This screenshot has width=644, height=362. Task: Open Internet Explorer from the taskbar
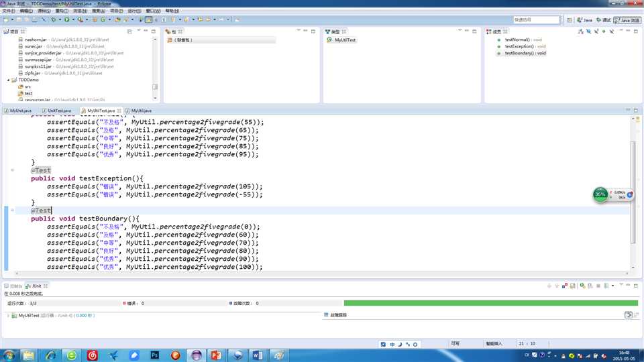(51, 355)
